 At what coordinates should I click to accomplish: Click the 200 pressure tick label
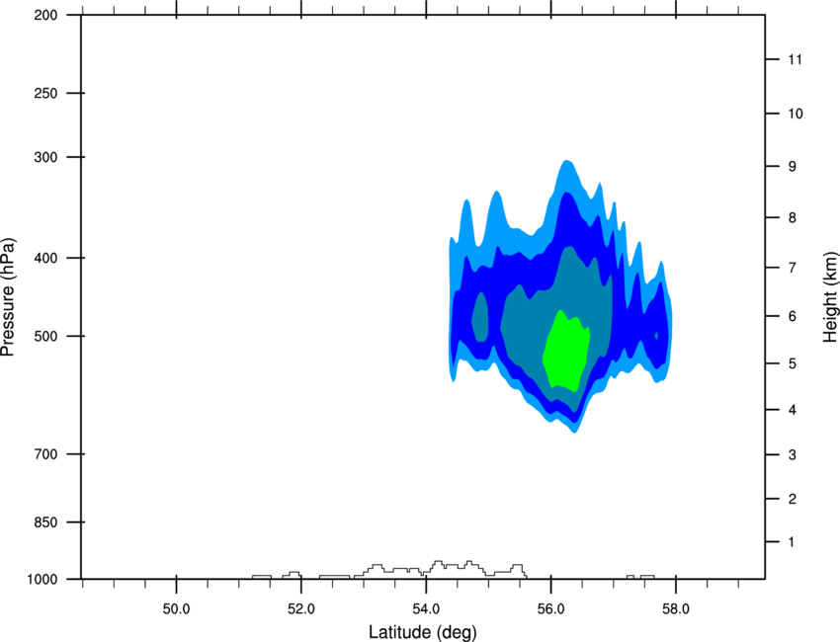[x=45, y=15]
